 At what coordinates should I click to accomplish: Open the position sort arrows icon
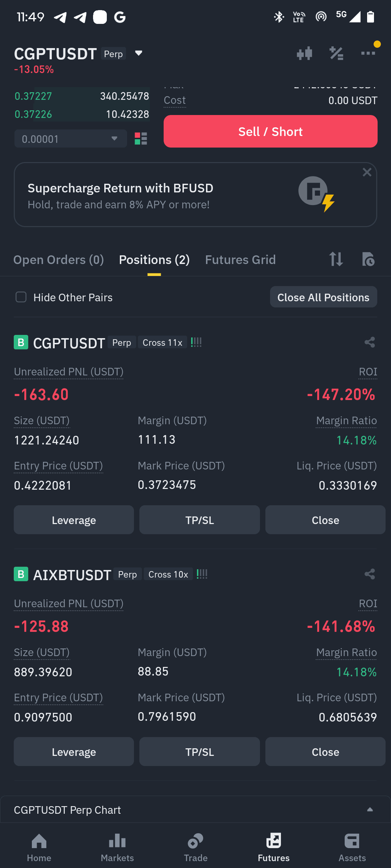coord(336,259)
